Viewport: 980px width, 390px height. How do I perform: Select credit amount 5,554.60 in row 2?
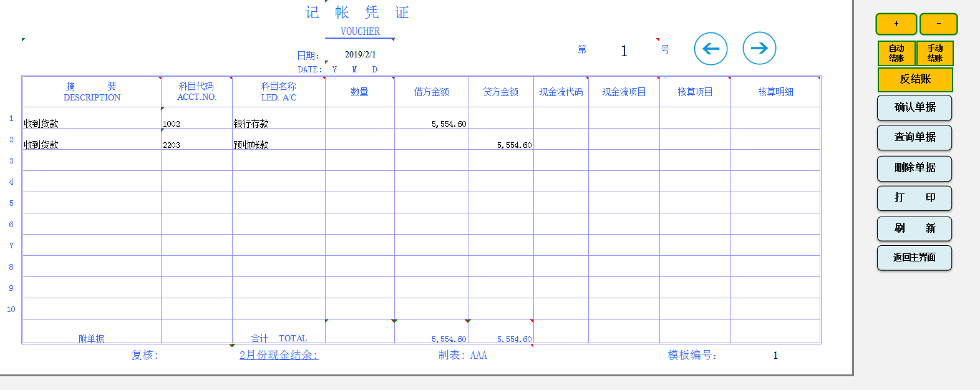click(x=501, y=139)
